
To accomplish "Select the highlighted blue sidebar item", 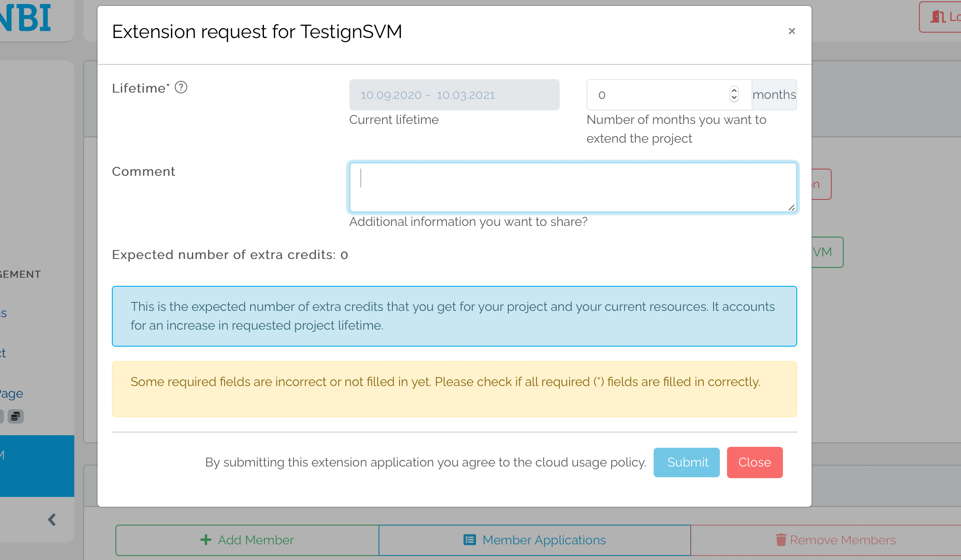I will (37, 465).
